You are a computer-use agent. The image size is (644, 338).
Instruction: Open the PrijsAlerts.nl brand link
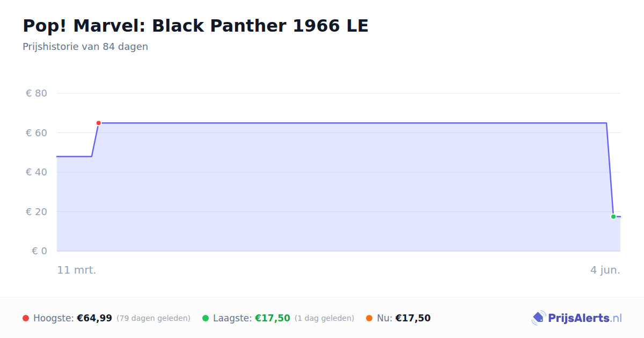(x=576, y=318)
